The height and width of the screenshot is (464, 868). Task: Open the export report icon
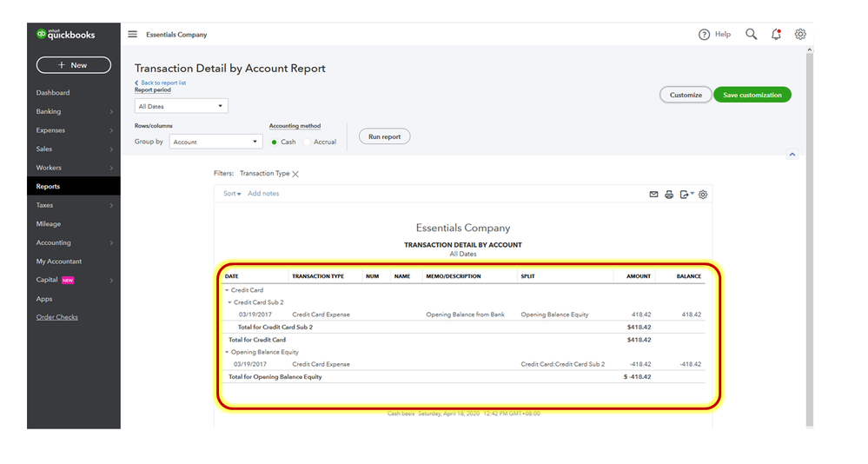coord(686,195)
